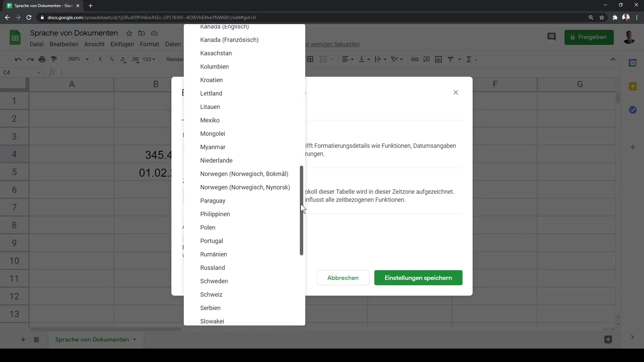
Task: Click the Freigeben share button
Action: coord(589,37)
